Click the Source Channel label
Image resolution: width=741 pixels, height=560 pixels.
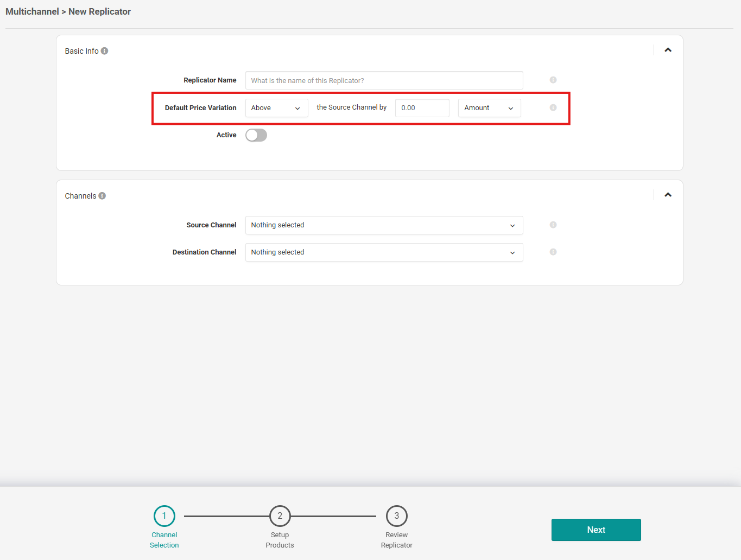pos(211,225)
